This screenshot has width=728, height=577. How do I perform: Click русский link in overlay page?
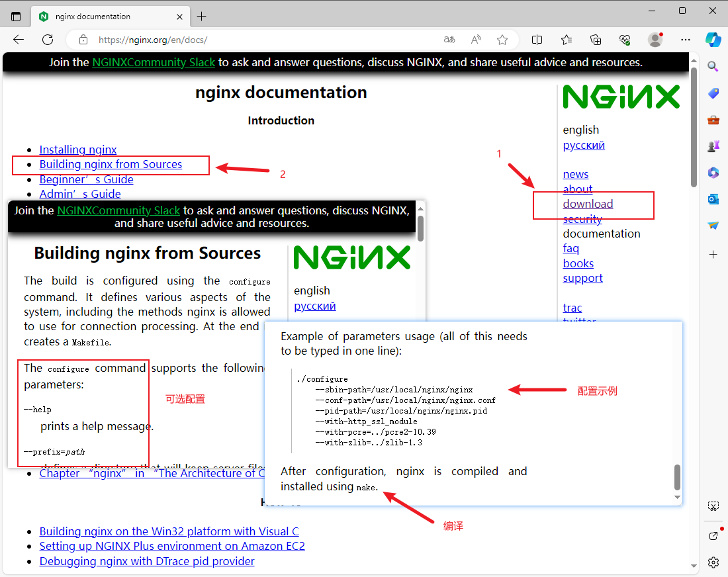pyautogui.click(x=315, y=306)
